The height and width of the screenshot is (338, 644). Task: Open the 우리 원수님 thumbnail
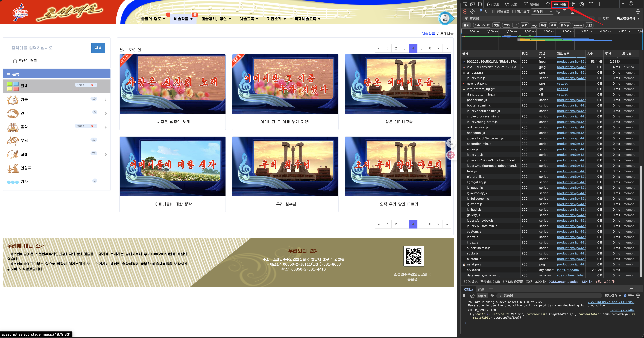click(x=285, y=166)
